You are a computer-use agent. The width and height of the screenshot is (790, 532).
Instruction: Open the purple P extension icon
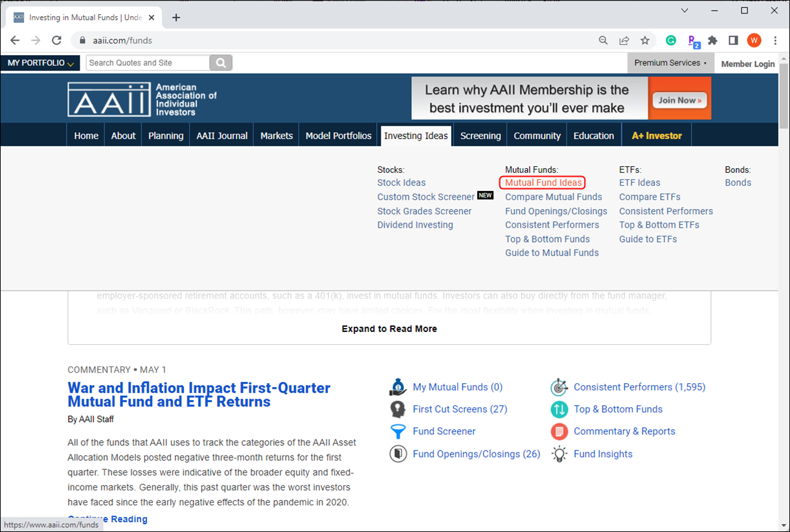point(692,41)
